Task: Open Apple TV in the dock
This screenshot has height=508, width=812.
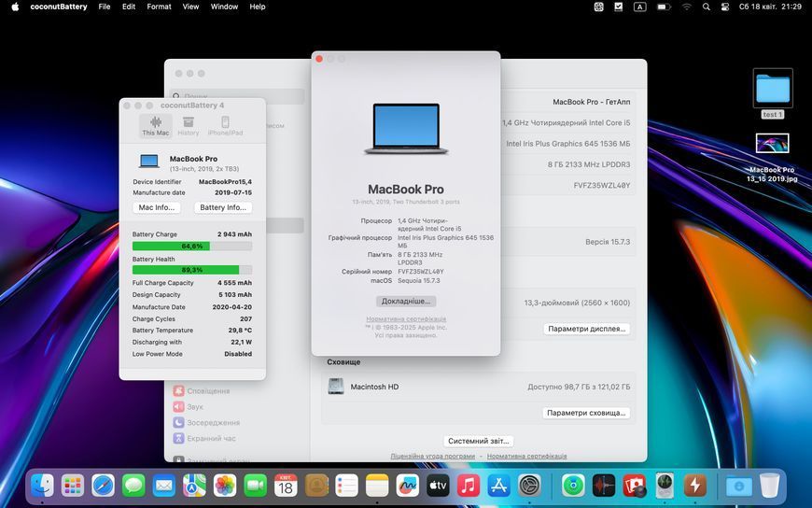Action: [x=438, y=486]
